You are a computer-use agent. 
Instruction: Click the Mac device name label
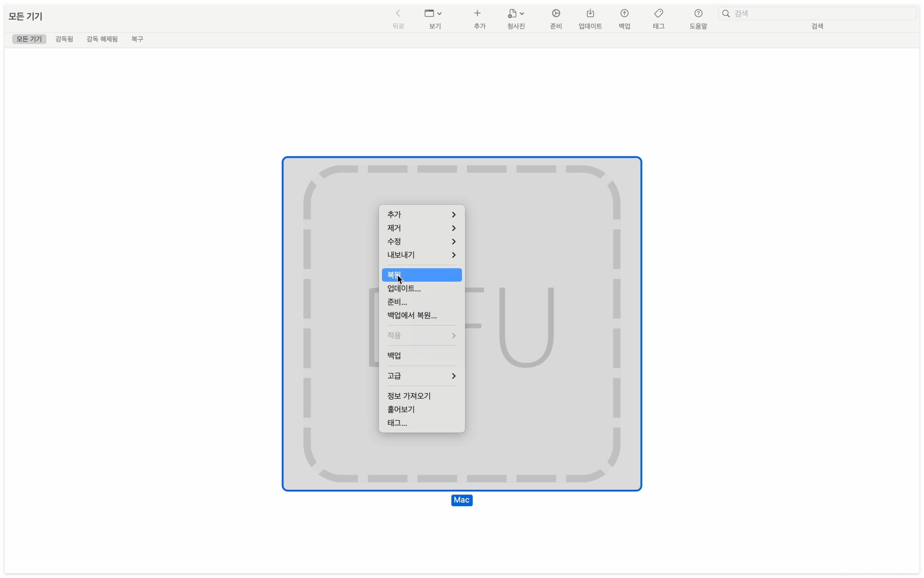pos(461,500)
